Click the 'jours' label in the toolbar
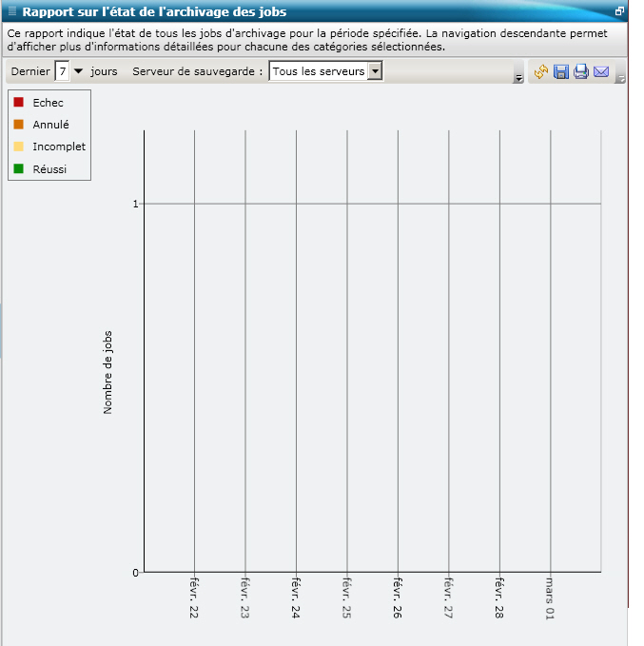 pos(104,71)
